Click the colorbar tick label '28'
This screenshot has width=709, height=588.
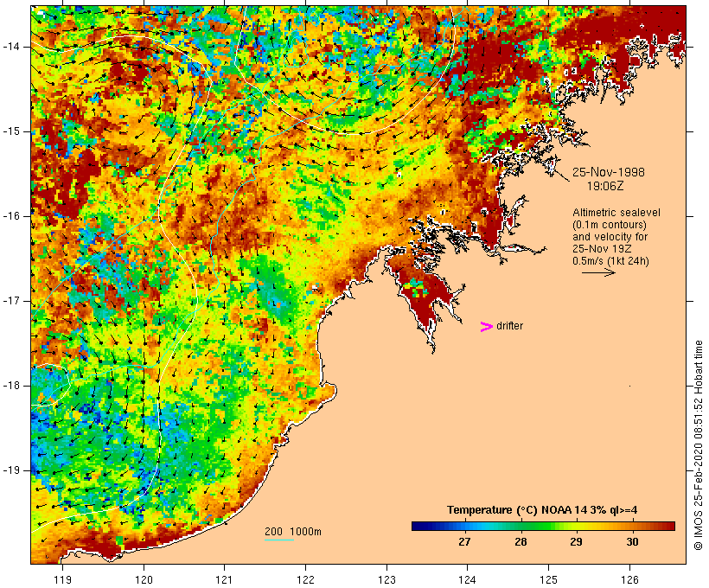(521, 542)
